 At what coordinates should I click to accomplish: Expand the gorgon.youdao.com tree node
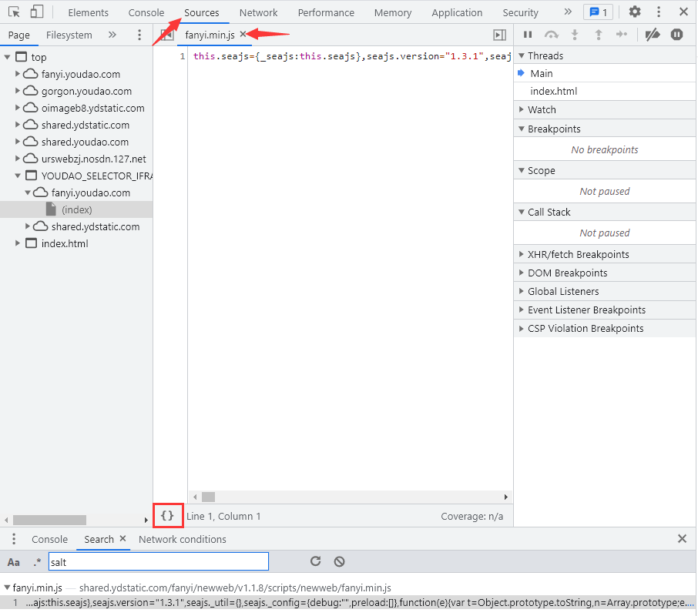18,91
